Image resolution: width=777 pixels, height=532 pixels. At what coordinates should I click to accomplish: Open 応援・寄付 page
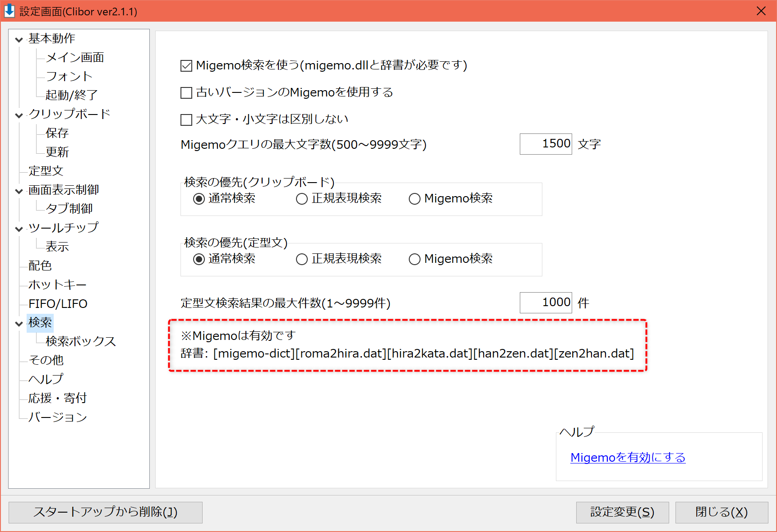point(57,398)
